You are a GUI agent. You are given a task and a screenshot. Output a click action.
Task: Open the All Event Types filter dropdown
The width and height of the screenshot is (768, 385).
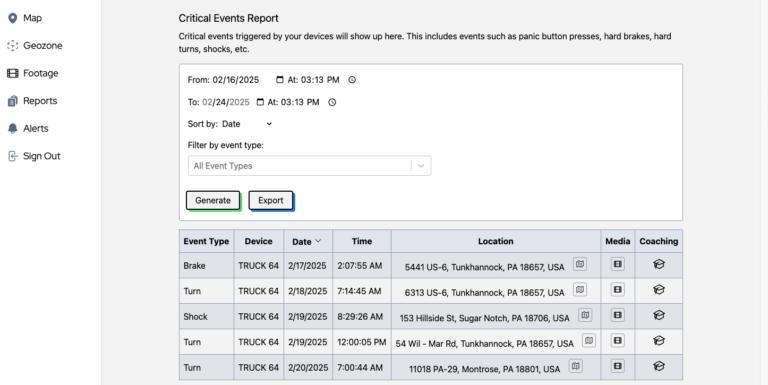click(310, 166)
